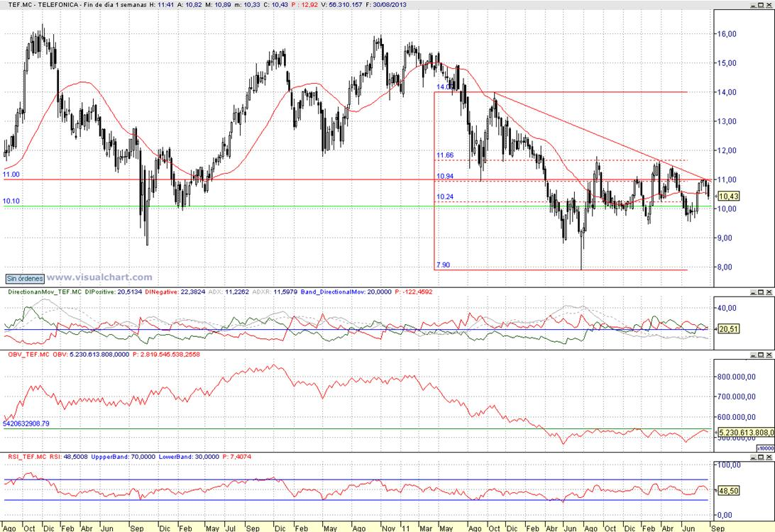Minimize the OBV indicator panel
Viewport: 775px width, 532px height.
tap(753, 355)
